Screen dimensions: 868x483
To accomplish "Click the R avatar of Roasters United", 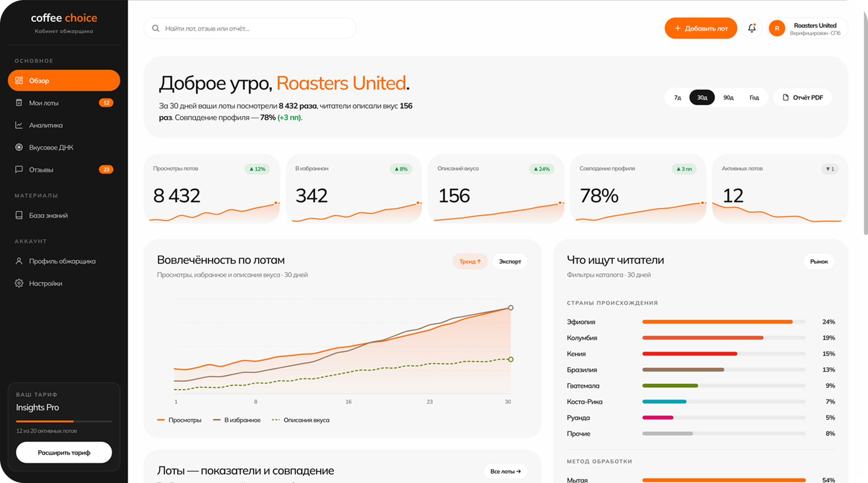I will pyautogui.click(x=777, y=28).
